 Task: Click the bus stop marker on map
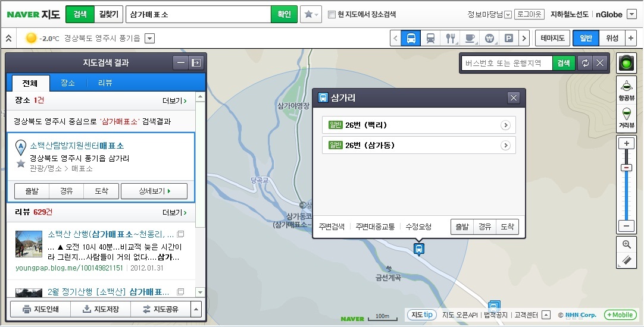point(418,249)
